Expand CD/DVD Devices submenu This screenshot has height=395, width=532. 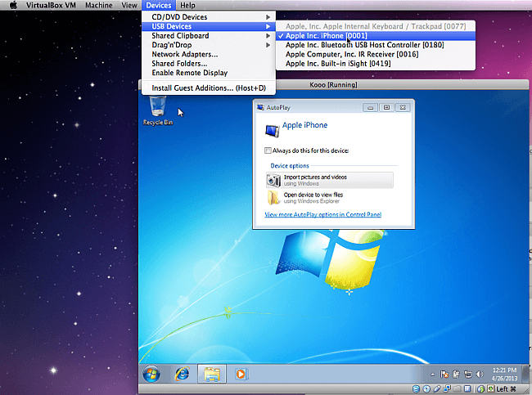point(209,17)
